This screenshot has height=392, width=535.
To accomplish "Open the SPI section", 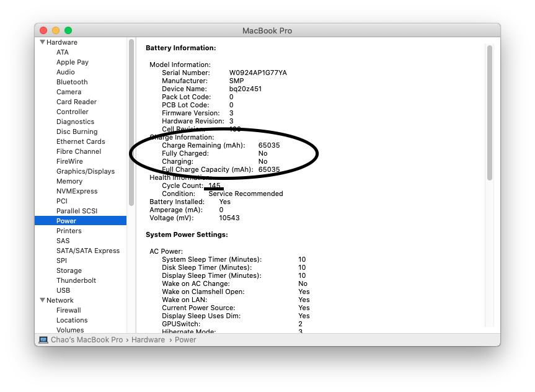I will pos(61,260).
